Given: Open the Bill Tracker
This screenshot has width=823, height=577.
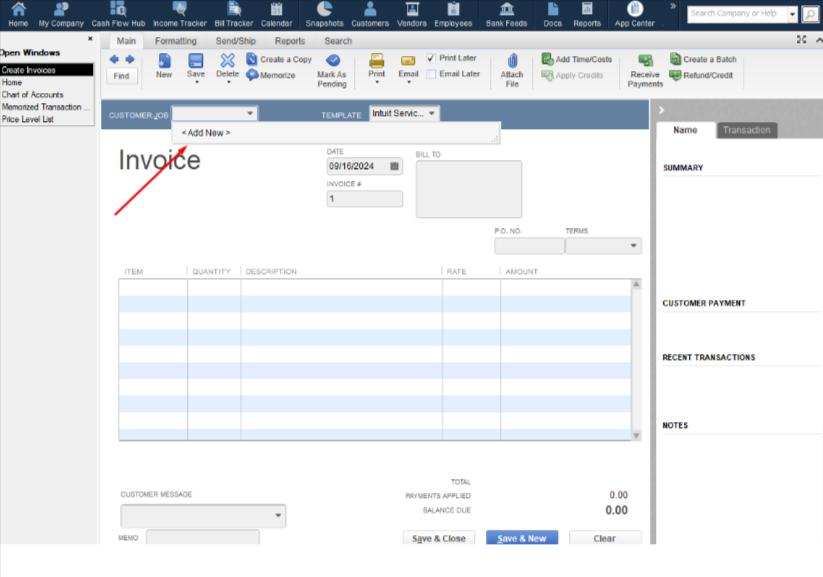Looking at the screenshot, I should coord(232,13).
